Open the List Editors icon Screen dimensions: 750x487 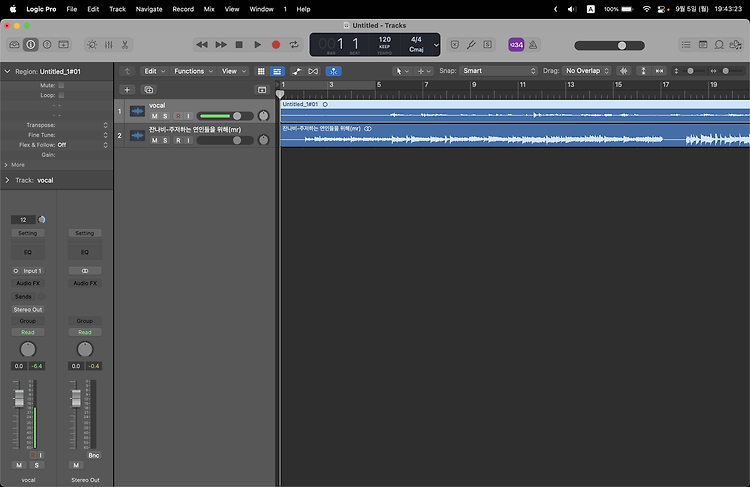(686, 44)
